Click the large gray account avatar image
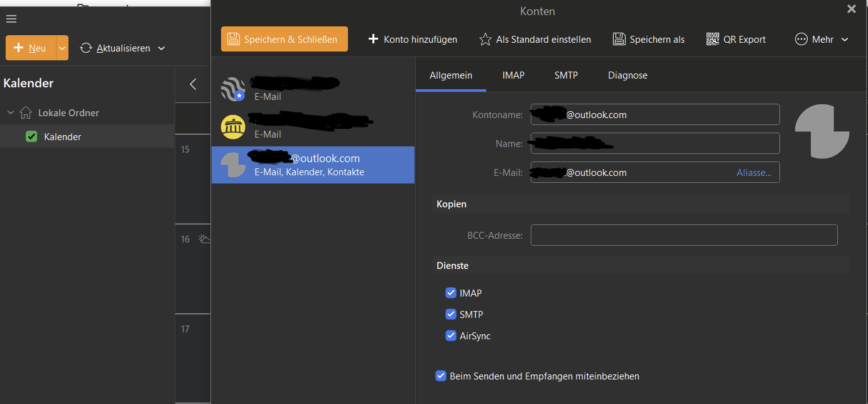This screenshot has height=404, width=868. pos(822,131)
